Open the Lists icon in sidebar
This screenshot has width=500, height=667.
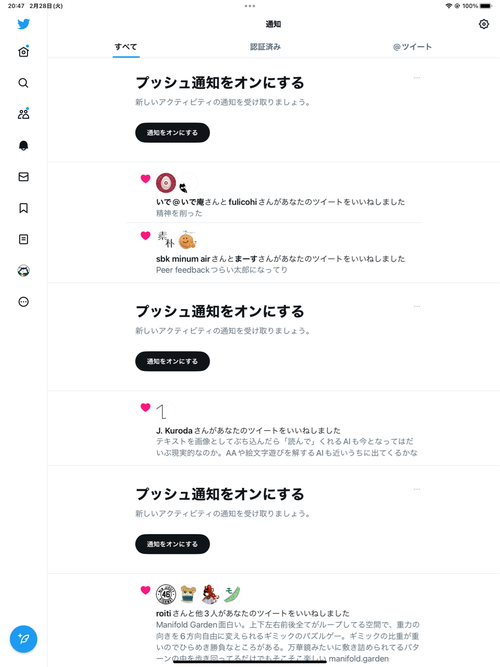coord(24,239)
